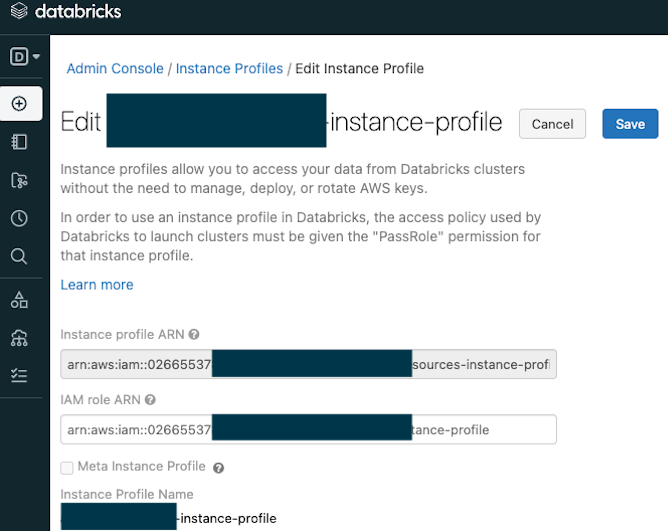Viewport: 668px width, 531px height.
Task: Click the Cancel button
Action: tap(552, 124)
